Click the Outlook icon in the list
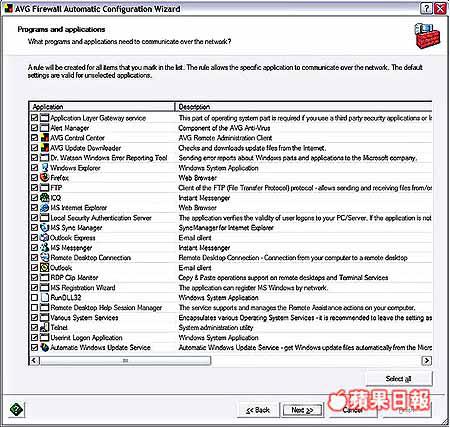The image size is (450, 427). tap(44, 268)
